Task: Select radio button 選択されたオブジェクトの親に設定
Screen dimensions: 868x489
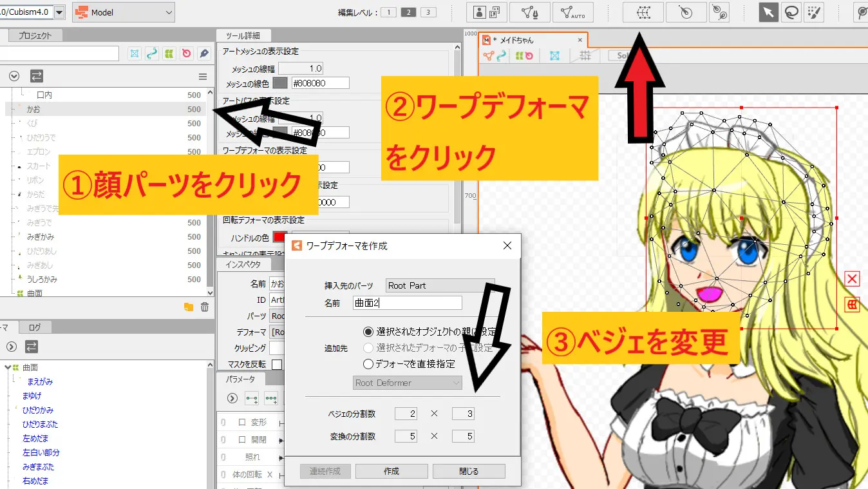Action: pos(367,332)
